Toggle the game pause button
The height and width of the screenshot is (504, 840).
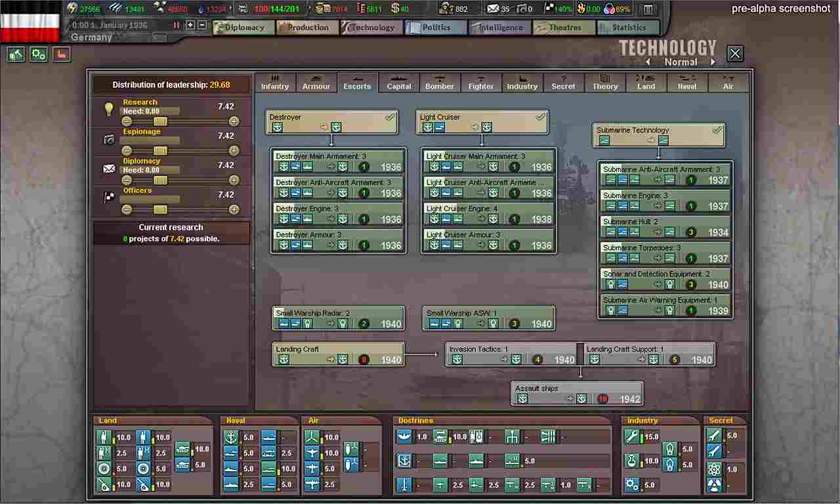coord(177,25)
